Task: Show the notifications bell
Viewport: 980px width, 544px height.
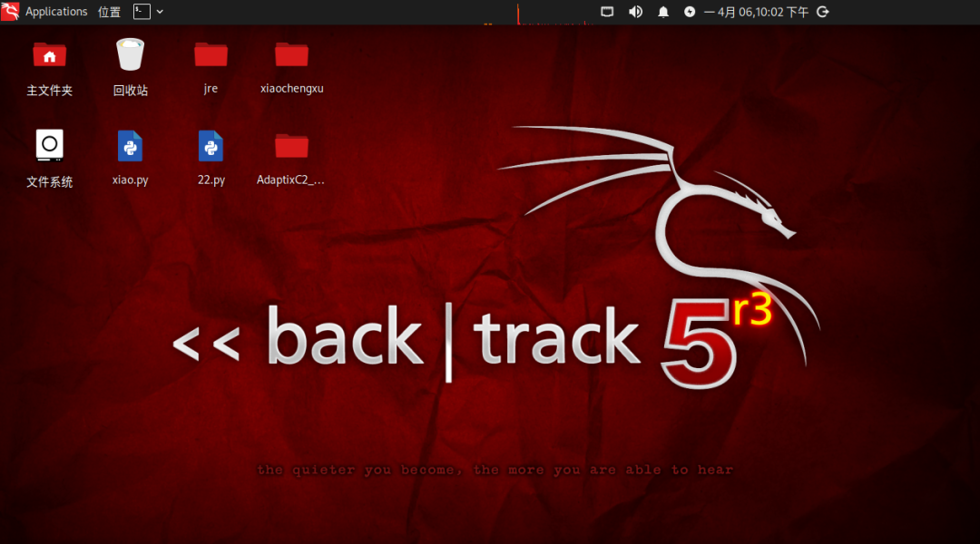Action: pyautogui.click(x=663, y=12)
